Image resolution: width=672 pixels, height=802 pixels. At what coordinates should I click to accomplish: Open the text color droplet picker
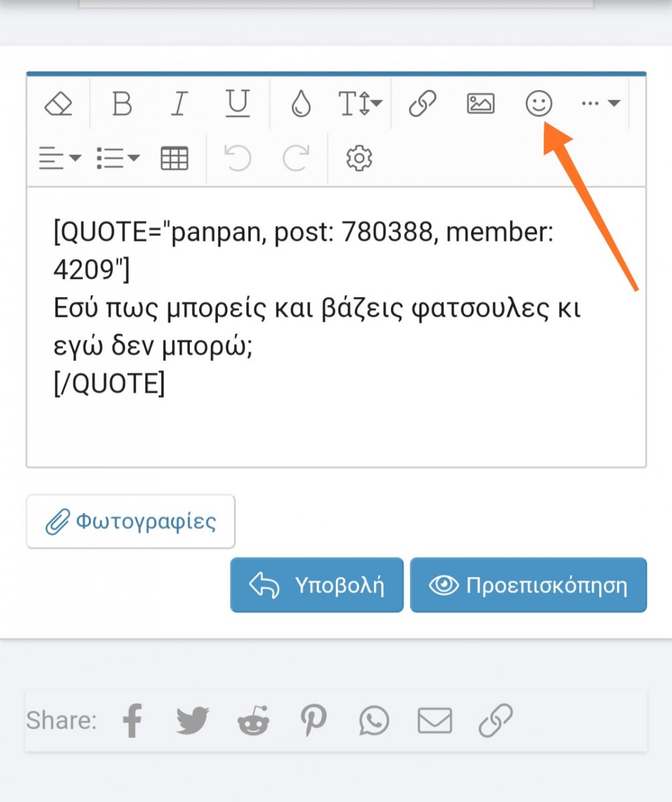301,104
